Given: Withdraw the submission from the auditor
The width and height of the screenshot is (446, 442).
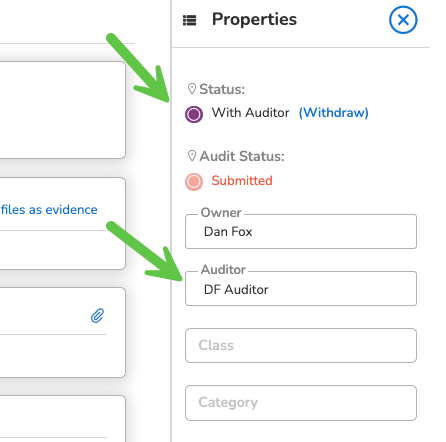Looking at the screenshot, I should 333,113.
